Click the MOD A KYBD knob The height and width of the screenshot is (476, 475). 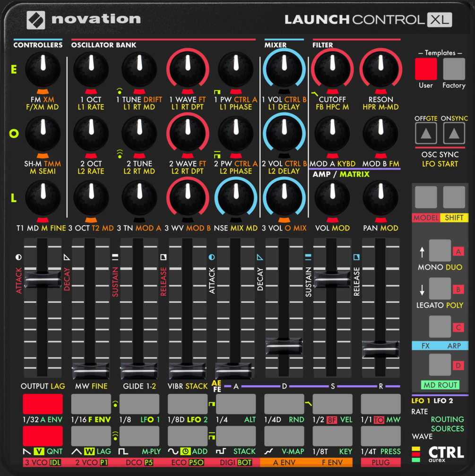click(x=332, y=133)
